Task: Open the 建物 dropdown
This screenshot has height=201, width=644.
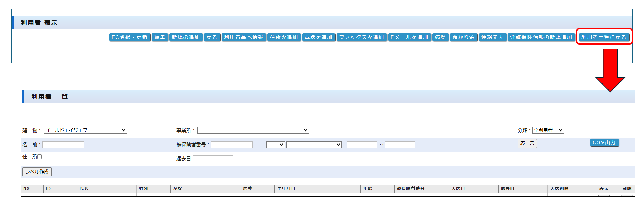Action: [x=85, y=130]
